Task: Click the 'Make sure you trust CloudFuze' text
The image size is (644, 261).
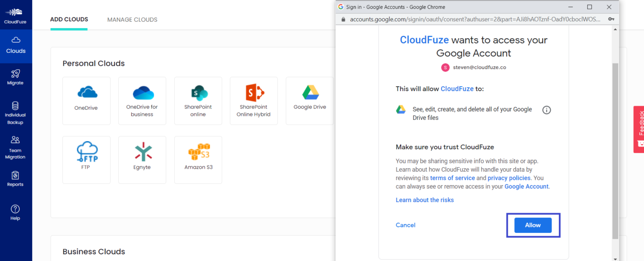Action: click(445, 147)
